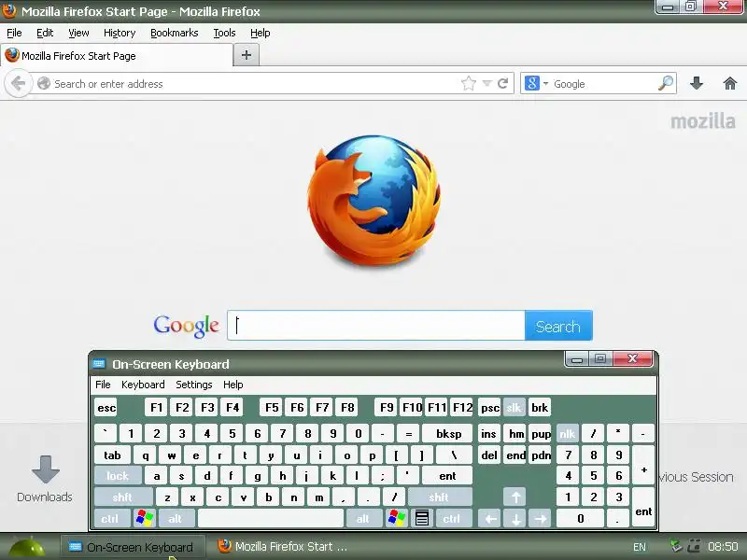This screenshot has height=560, width=747.
Task: Open On-Screen Keyboard Settings menu
Action: 194,385
